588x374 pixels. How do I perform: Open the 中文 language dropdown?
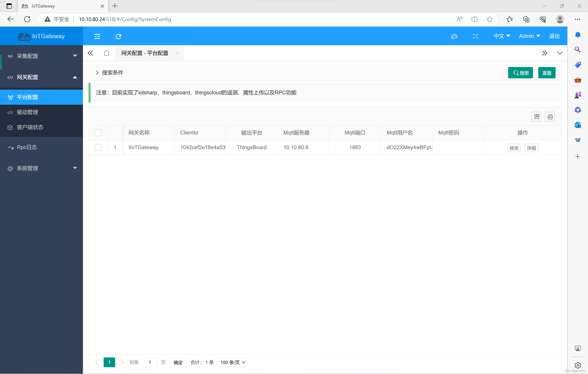tap(501, 36)
